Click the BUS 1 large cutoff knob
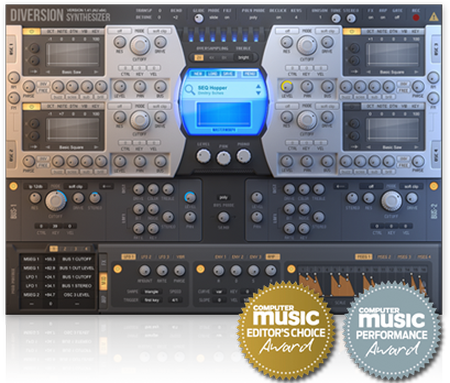 point(56,201)
